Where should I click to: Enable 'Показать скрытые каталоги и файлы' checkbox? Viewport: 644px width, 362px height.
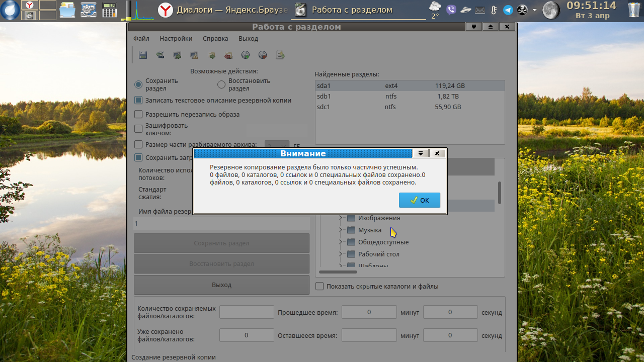pyautogui.click(x=319, y=286)
